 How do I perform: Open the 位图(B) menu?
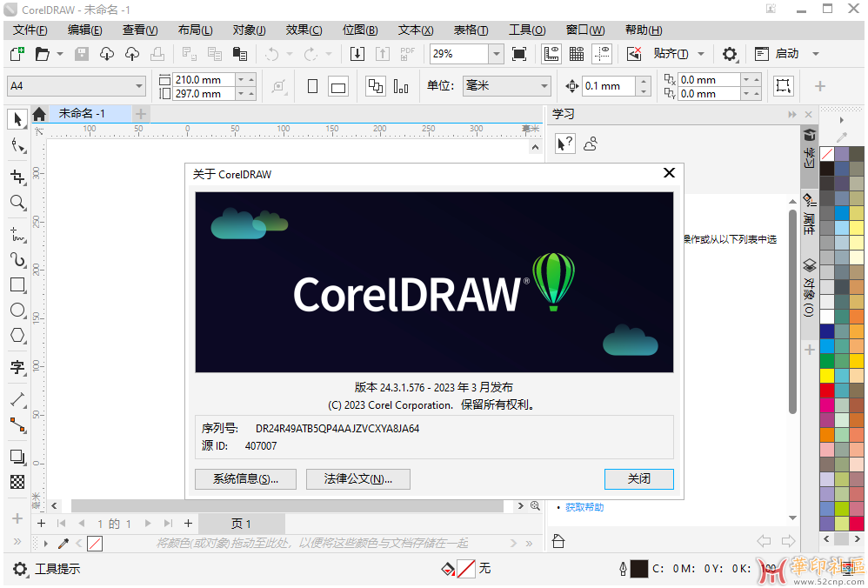click(360, 30)
